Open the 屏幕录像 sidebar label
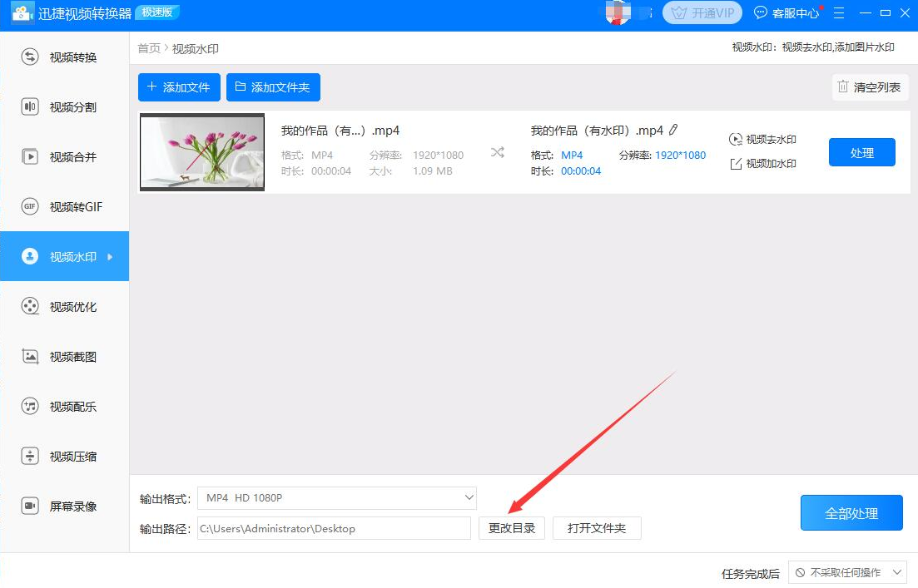Screen dimensions: 918x588 click(x=73, y=506)
